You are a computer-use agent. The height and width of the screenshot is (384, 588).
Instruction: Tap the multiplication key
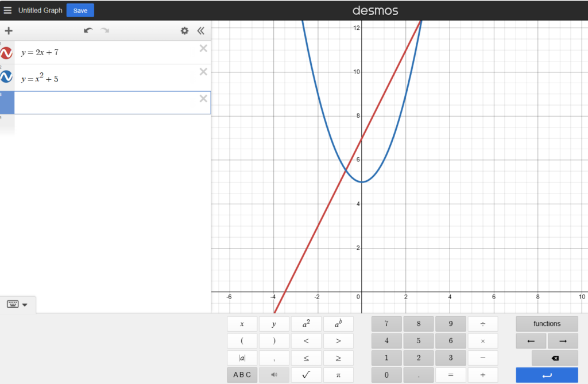(482, 341)
